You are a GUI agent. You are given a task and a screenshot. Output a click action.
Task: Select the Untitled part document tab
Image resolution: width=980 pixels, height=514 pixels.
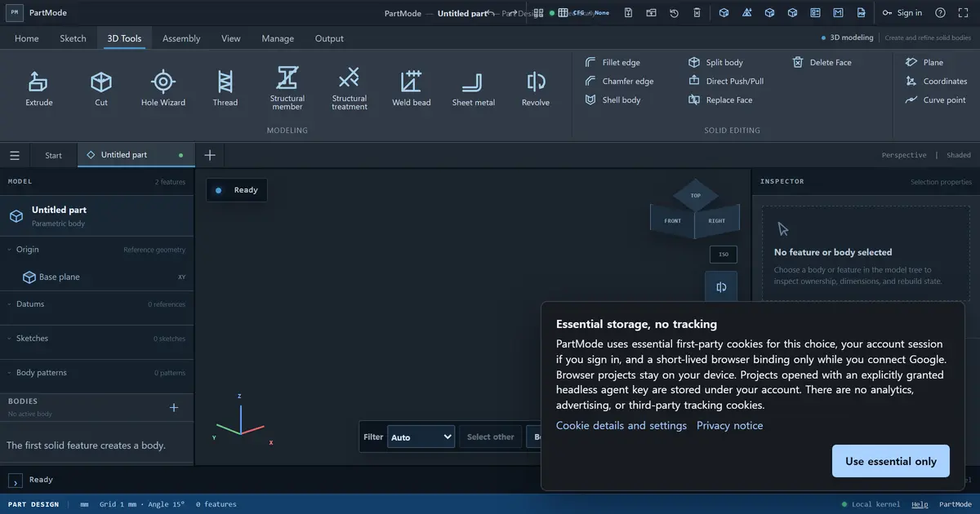coord(136,155)
